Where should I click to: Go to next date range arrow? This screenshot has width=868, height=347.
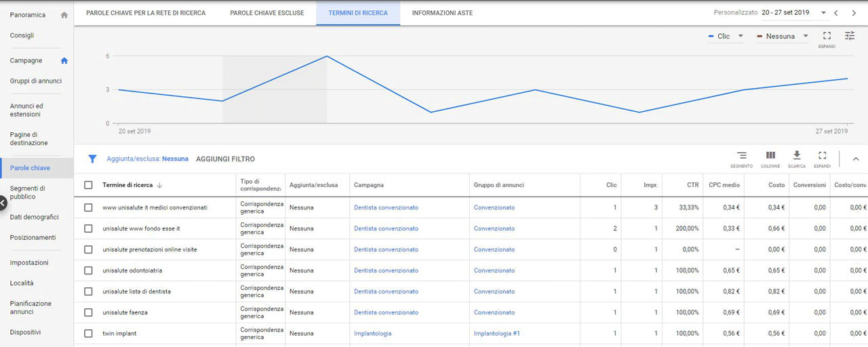coord(854,13)
